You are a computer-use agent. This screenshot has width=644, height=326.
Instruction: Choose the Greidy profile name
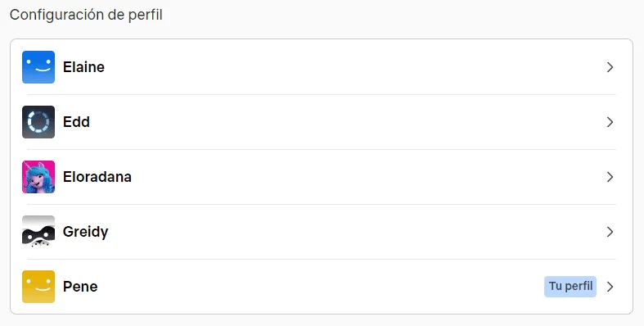coord(85,232)
